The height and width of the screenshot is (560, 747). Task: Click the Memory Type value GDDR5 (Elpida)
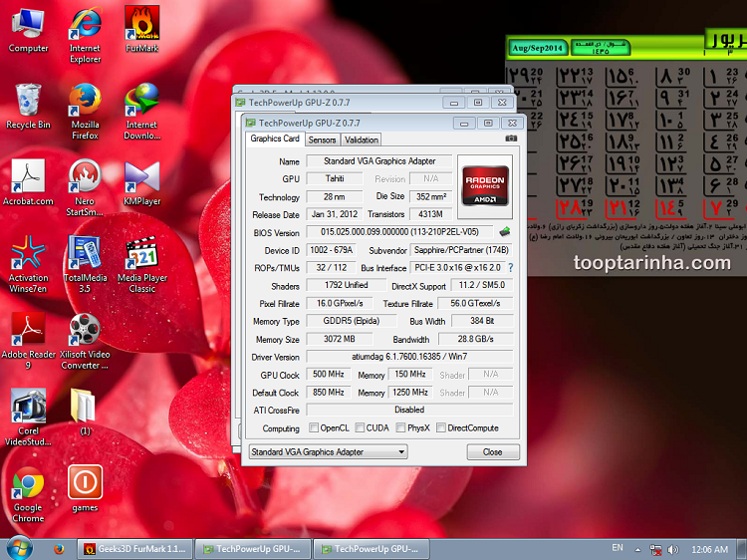tap(352, 321)
